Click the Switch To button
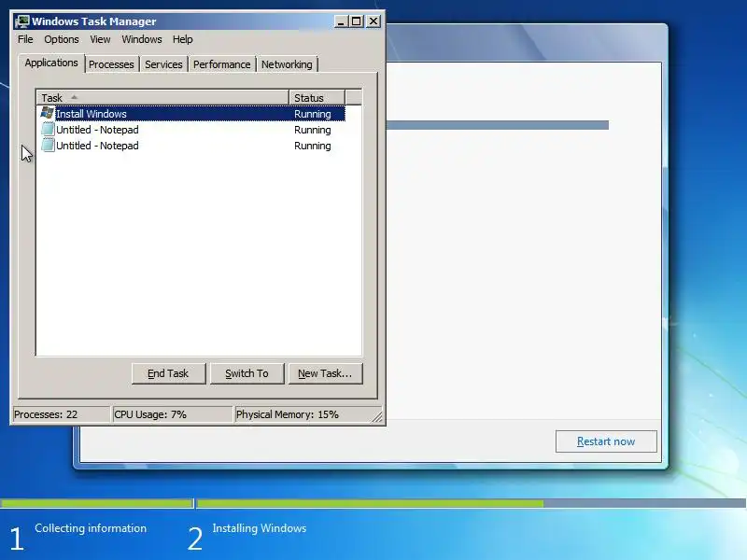Viewport: 747px width, 560px height. pos(247,374)
